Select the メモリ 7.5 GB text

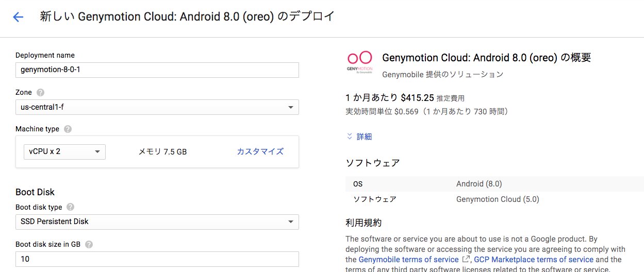162,151
